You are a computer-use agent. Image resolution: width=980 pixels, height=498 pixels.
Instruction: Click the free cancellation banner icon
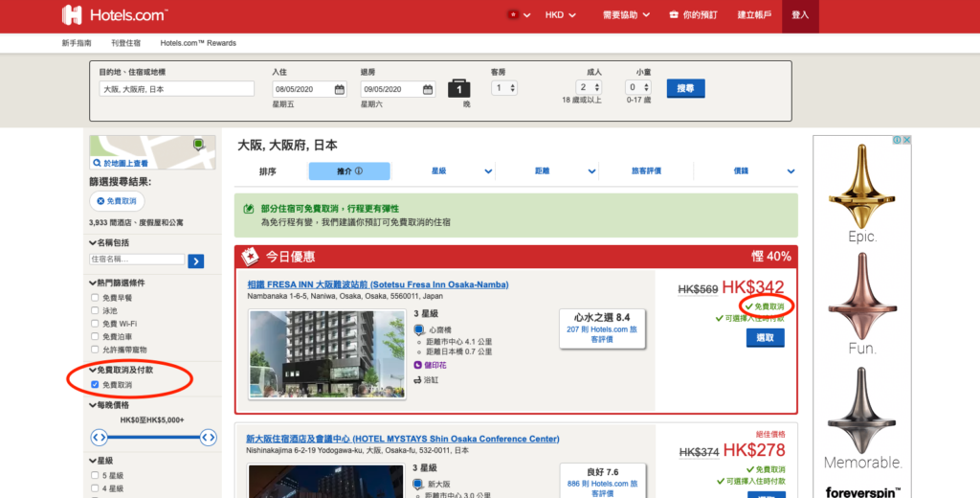point(249,209)
